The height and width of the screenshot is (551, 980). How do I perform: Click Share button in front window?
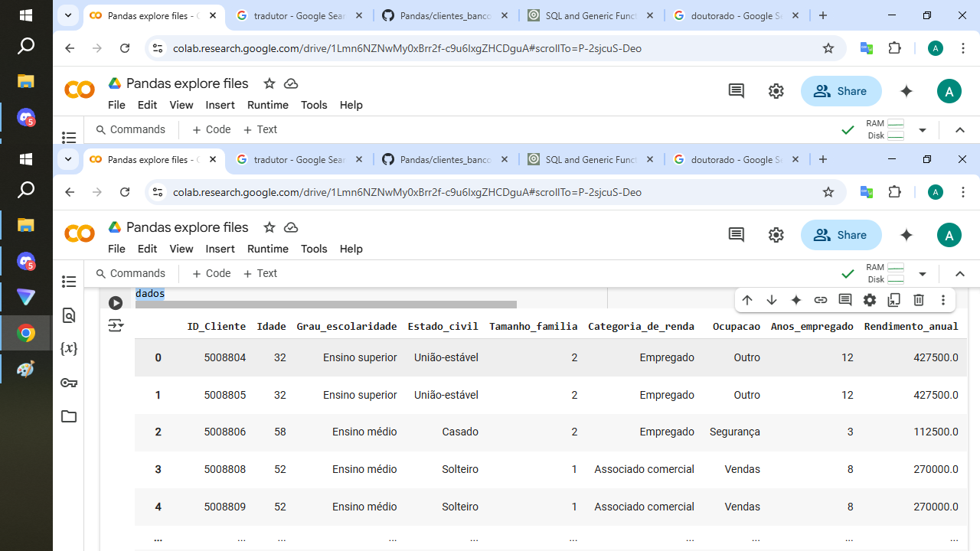[x=841, y=235]
